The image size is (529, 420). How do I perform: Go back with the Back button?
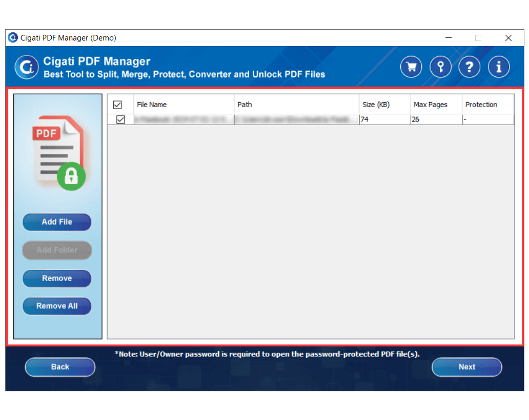(60, 367)
